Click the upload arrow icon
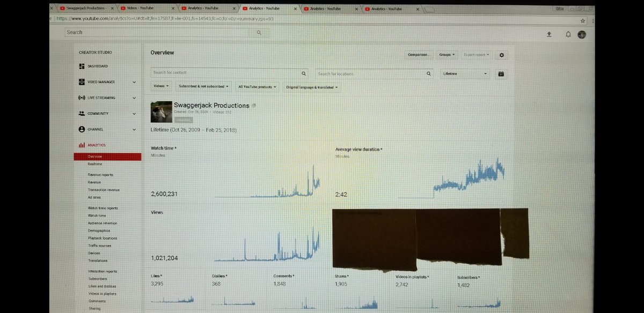Viewport: 644px width, 313px height. click(548, 34)
